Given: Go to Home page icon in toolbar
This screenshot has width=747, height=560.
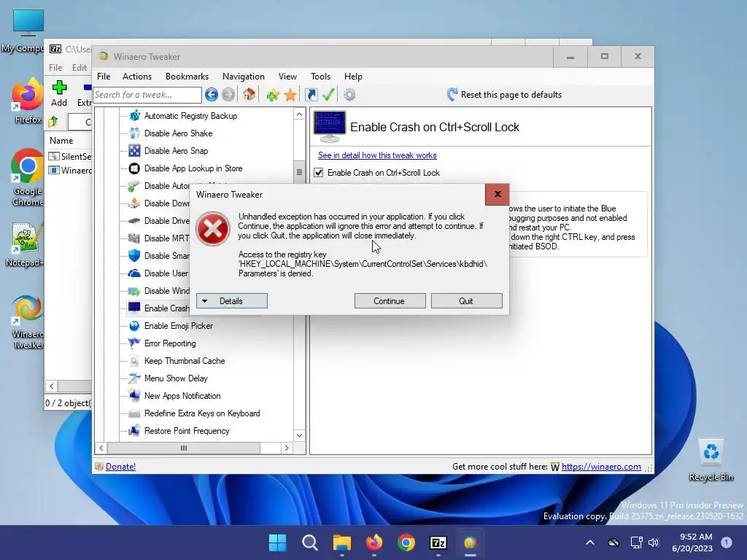Looking at the screenshot, I should pos(249,95).
